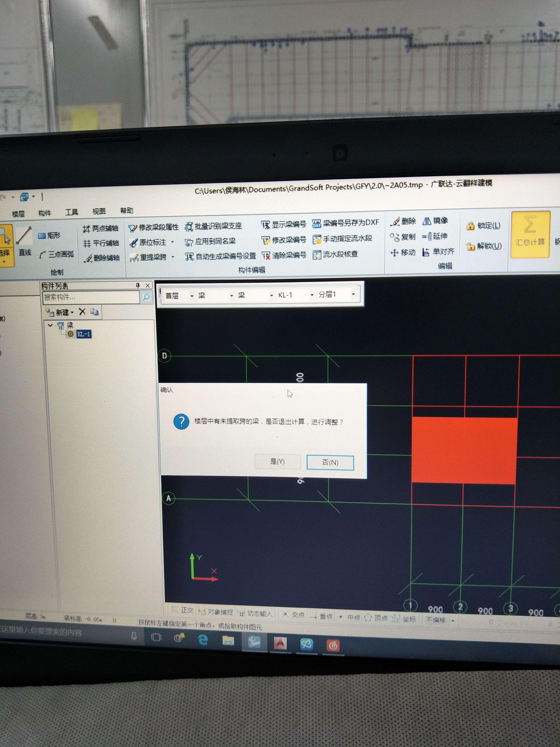Image resolution: width=560 pixels, height=747 pixels.
Task: Click the 删除 delete tool
Action: pyautogui.click(x=403, y=221)
